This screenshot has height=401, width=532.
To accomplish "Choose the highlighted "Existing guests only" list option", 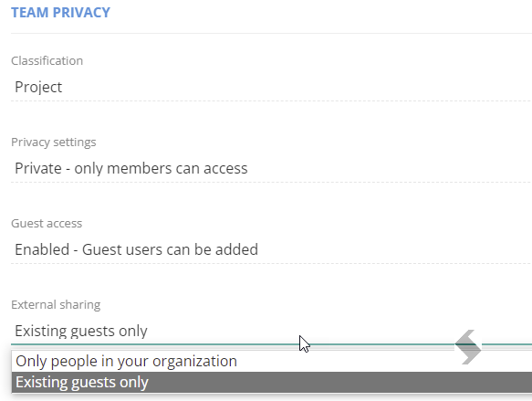I will click(272, 383).
